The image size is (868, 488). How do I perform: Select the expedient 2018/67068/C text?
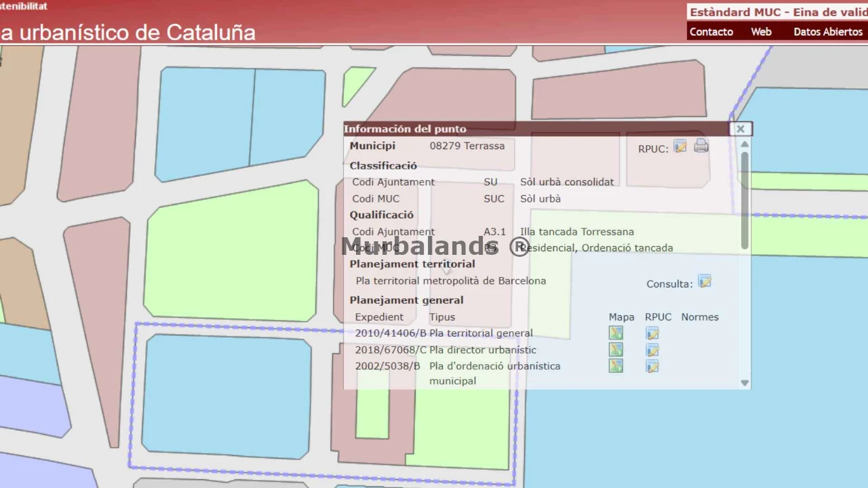pos(391,350)
